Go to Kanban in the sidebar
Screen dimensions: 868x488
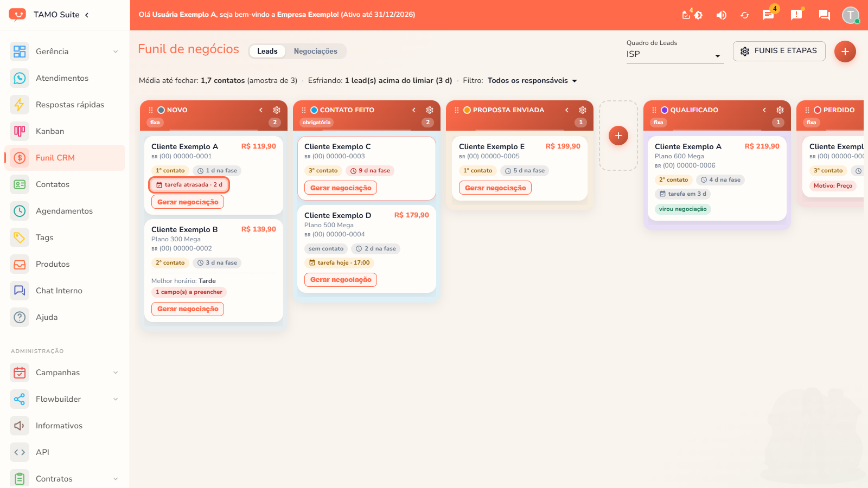(65, 131)
